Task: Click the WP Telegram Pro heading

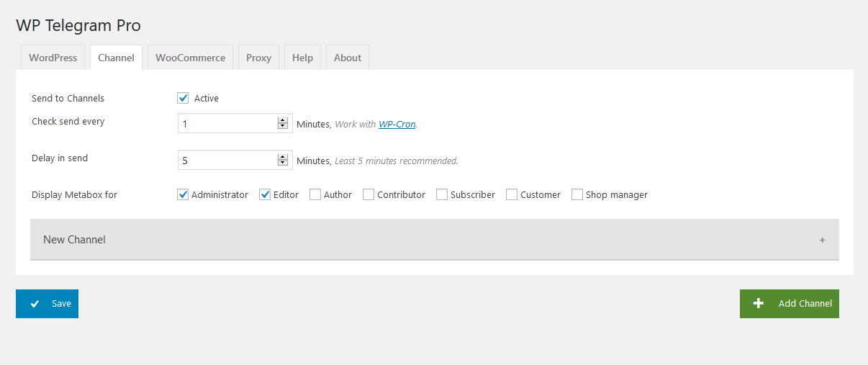Action: coord(78,25)
